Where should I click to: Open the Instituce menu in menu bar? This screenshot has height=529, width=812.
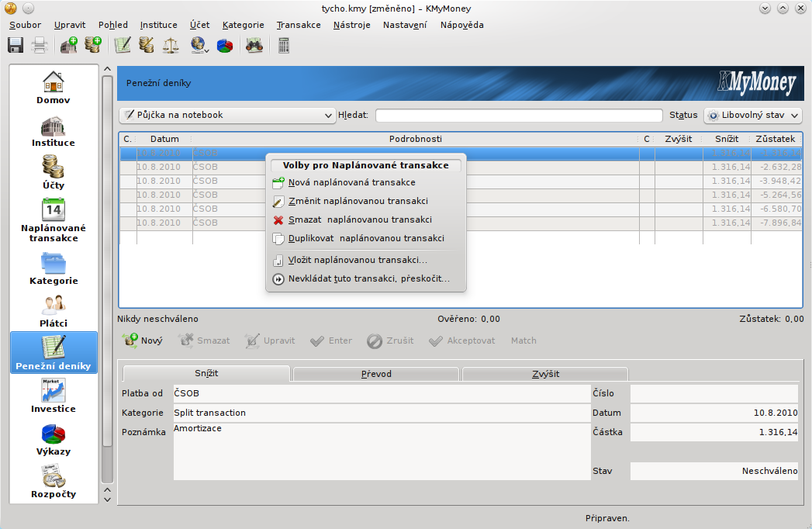coord(158,25)
